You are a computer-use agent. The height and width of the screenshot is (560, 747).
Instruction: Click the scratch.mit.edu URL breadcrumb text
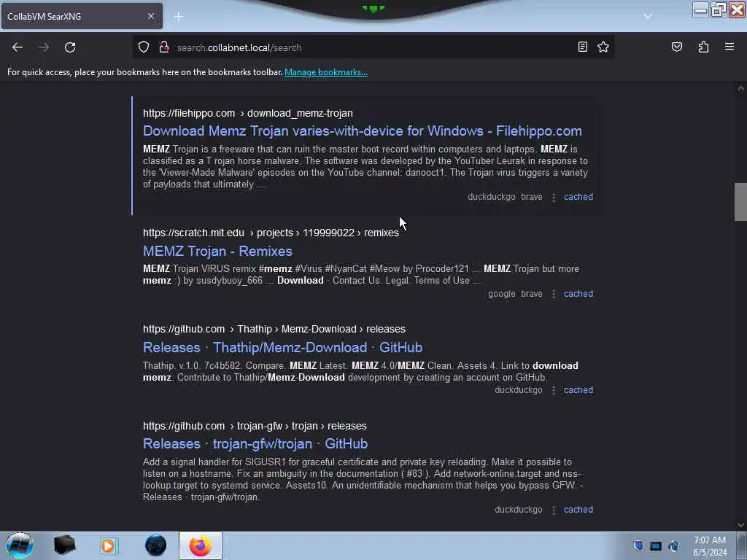(271, 233)
